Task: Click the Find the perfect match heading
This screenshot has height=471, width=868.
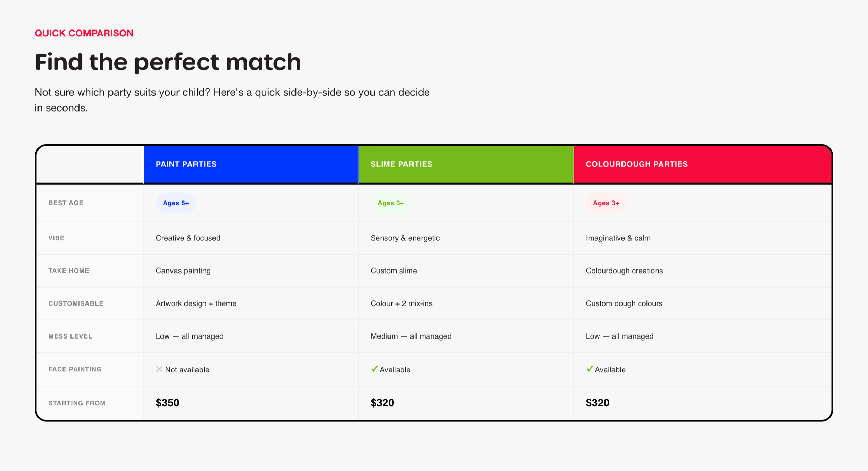Action: point(168,62)
